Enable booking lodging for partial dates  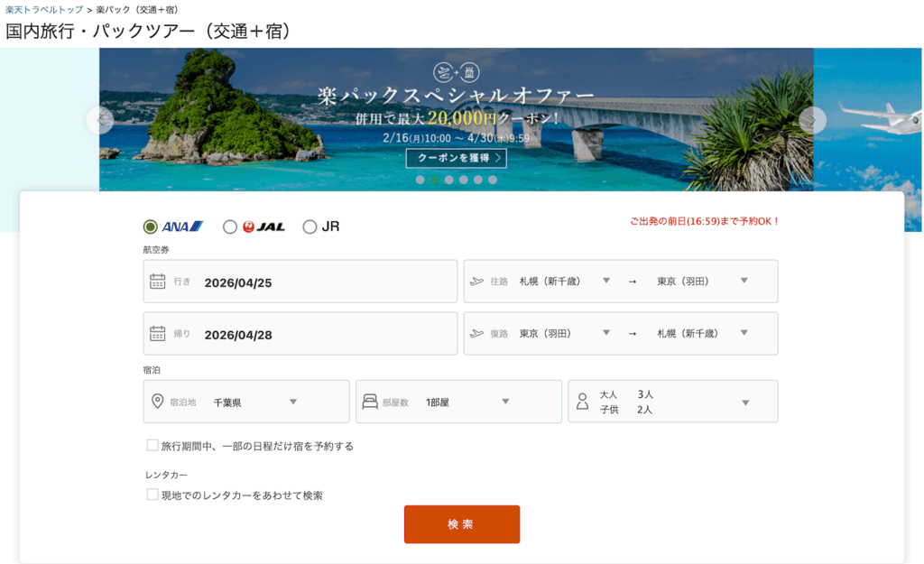152,445
